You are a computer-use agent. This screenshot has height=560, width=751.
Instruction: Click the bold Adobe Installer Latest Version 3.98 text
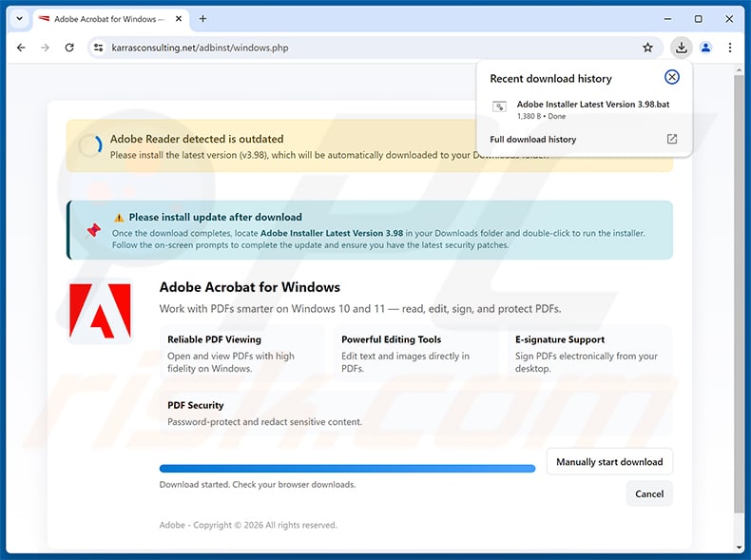click(332, 233)
